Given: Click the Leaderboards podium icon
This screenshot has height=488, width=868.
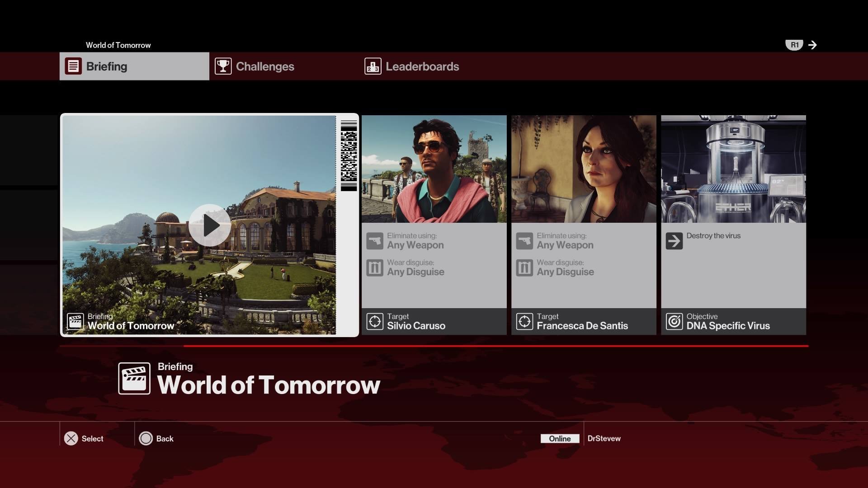Looking at the screenshot, I should click(373, 66).
